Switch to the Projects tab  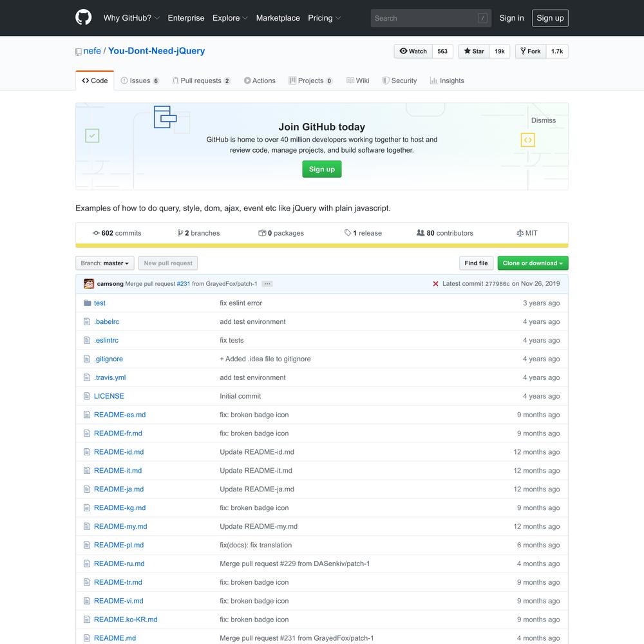[x=310, y=81]
